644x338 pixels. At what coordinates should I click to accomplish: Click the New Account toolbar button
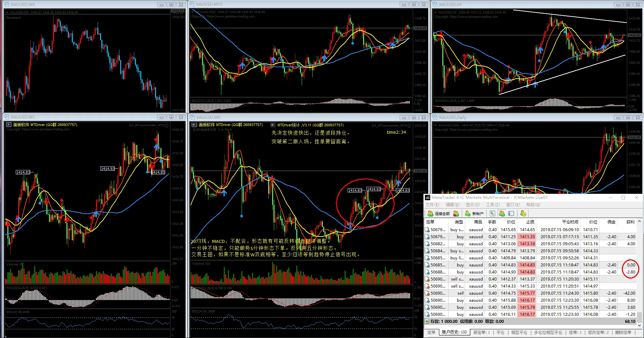(x=474, y=213)
